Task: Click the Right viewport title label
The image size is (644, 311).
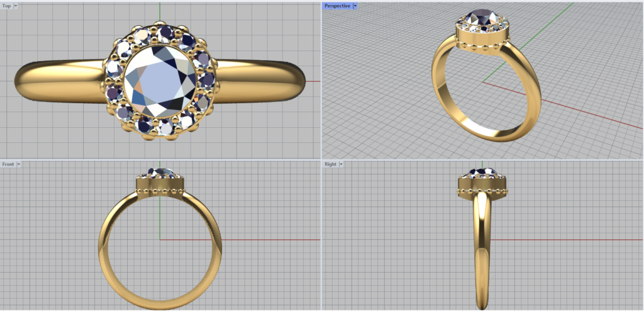Action: pyautogui.click(x=330, y=164)
